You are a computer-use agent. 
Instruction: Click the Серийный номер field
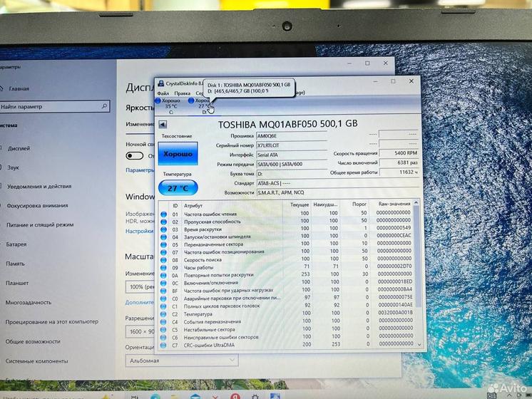[291, 145]
